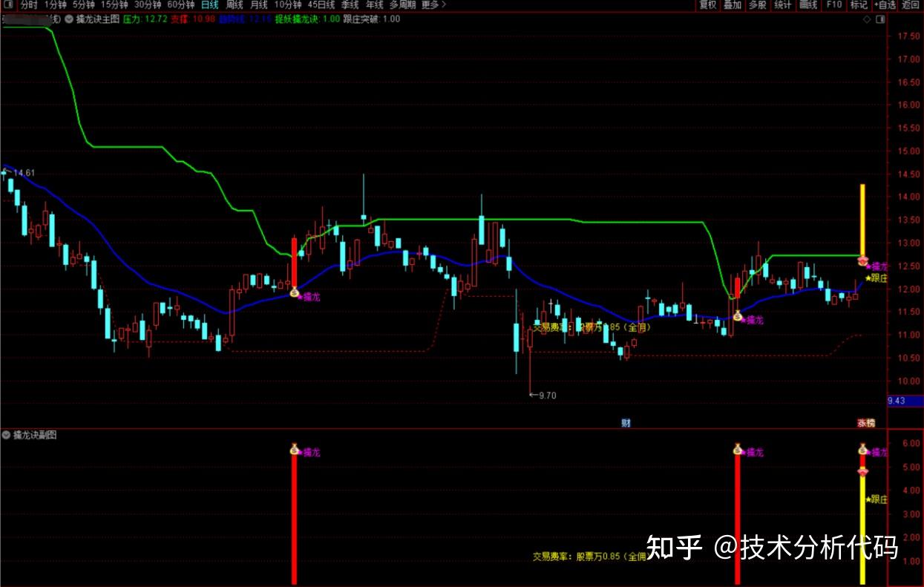Collapse the 擒龙诀副图 sub-chart arrow

point(6,435)
